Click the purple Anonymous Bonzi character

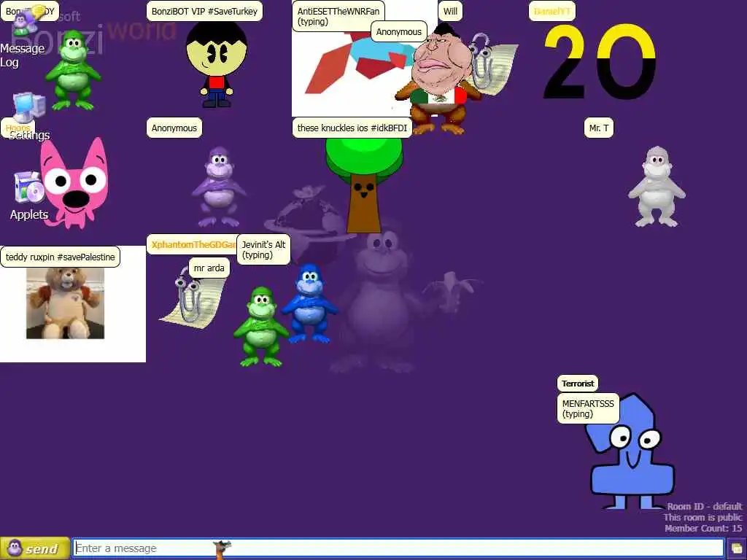(x=219, y=187)
